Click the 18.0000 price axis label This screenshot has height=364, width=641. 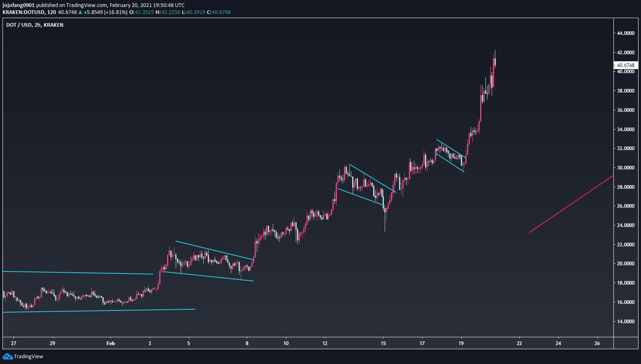(x=626, y=283)
